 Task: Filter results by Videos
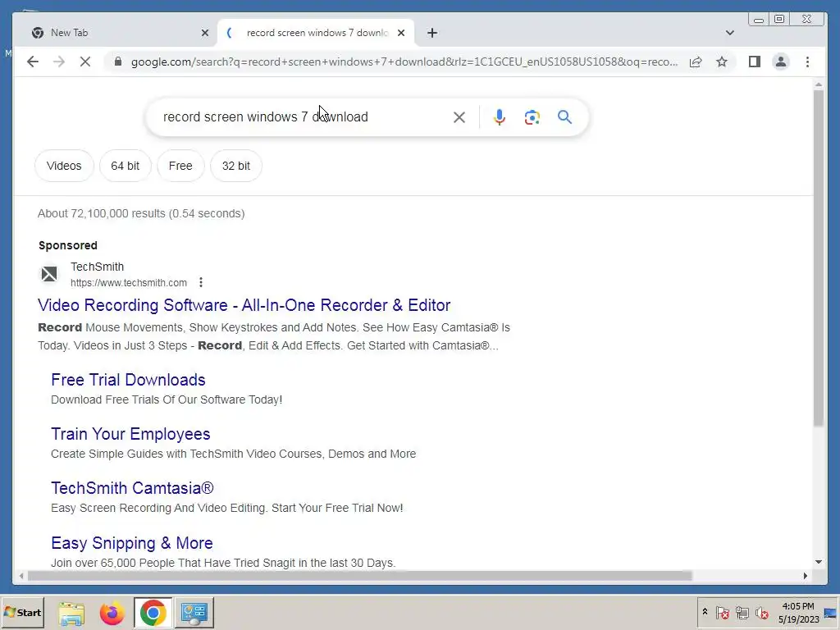64,166
